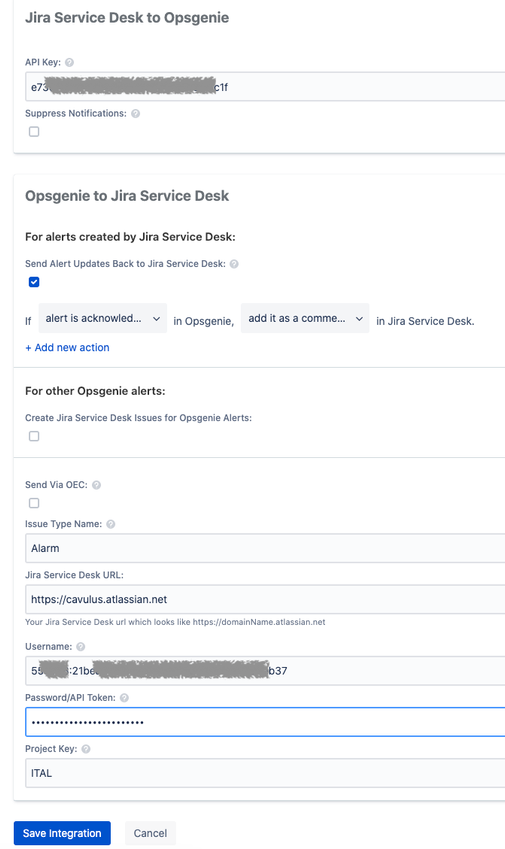Click into the Username input field

tap(265, 671)
